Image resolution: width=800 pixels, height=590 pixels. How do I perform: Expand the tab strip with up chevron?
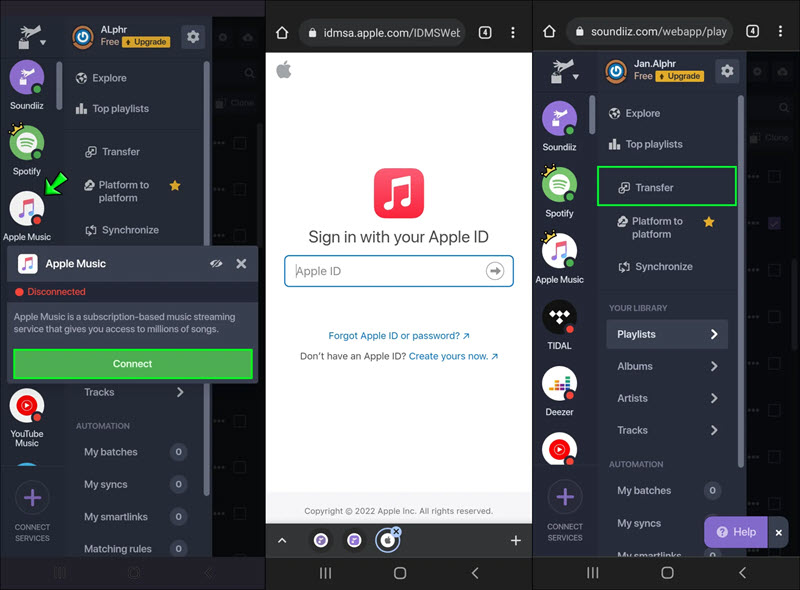[282, 540]
